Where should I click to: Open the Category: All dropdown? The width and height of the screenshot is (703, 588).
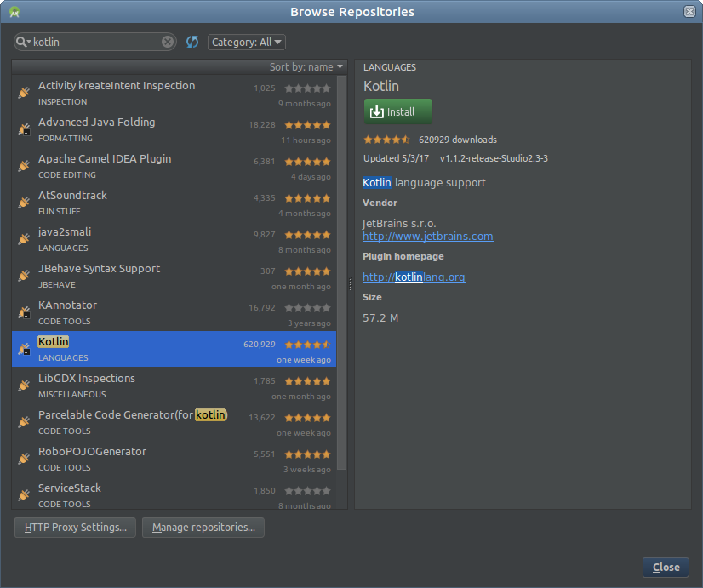(x=247, y=41)
